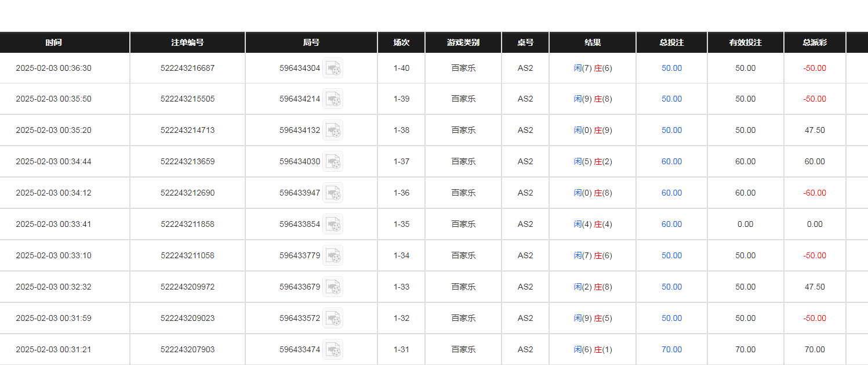Open video replay for round 596434304
868x365 pixels.
tap(333, 68)
